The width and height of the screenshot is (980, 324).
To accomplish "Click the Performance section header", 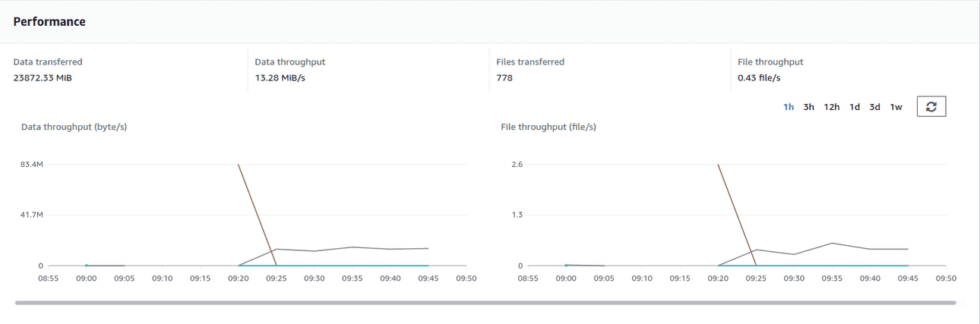I will coord(49,22).
